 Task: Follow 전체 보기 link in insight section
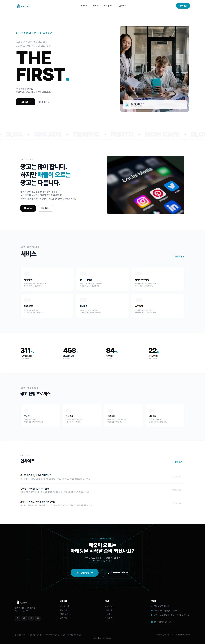click(x=180, y=462)
